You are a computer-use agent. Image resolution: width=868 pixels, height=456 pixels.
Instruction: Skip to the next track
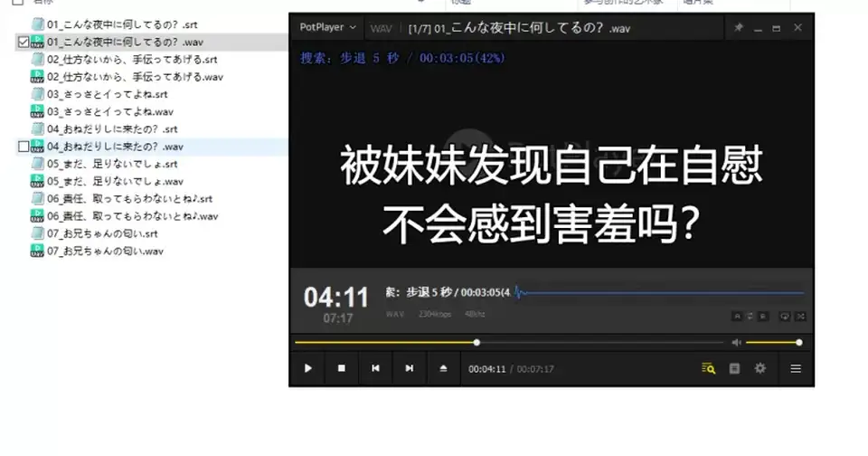click(409, 368)
